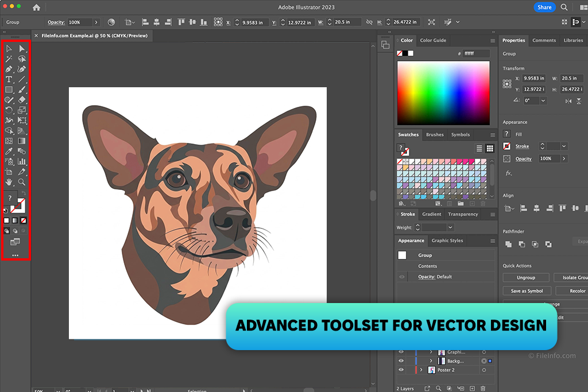This screenshot has height=392, width=588.
Task: Click Save as Symbol button
Action: pos(527,291)
